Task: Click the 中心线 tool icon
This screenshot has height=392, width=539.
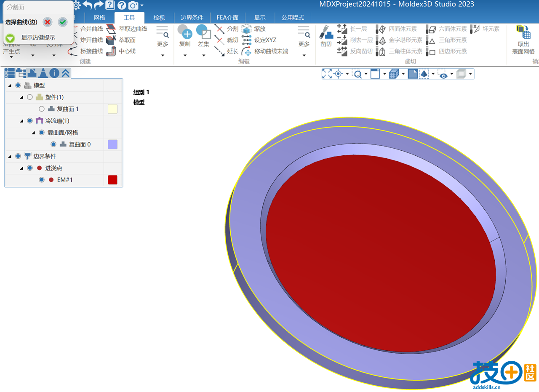Action: click(111, 51)
